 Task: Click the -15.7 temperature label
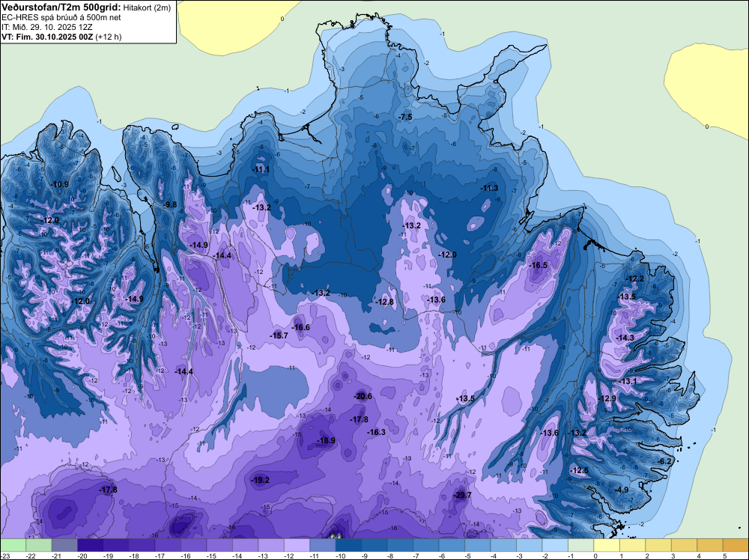coord(279,335)
